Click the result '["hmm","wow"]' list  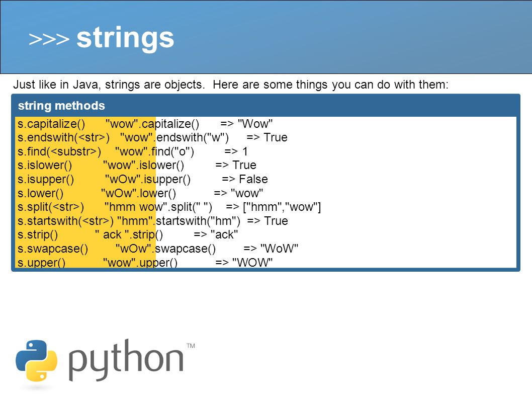point(282,207)
